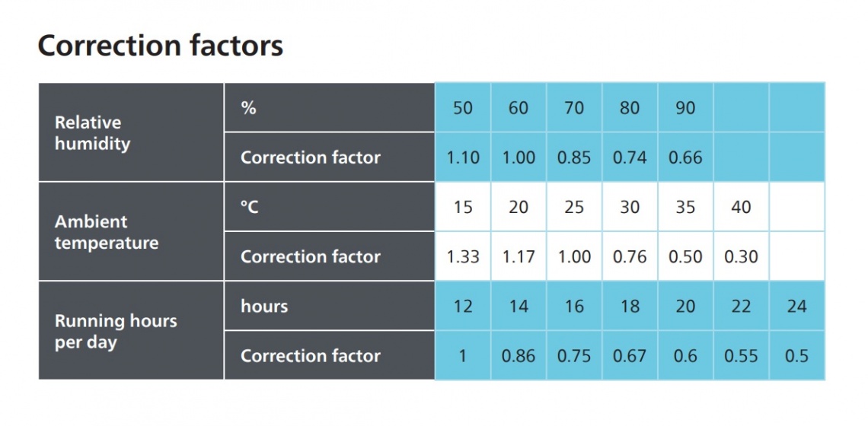Select the 0.5 running hours factor
The height and width of the screenshot is (426, 868).
[796, 356]
